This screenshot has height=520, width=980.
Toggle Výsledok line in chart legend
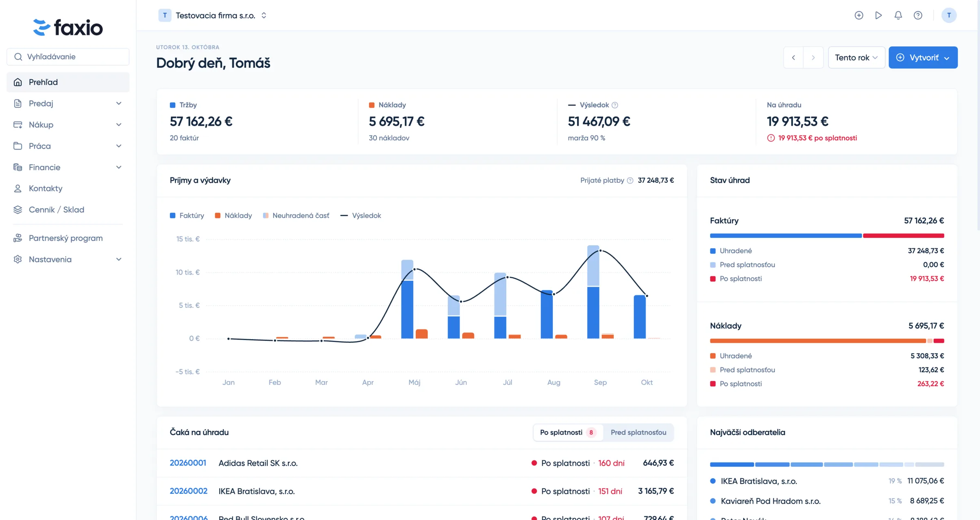pos(361,216)
